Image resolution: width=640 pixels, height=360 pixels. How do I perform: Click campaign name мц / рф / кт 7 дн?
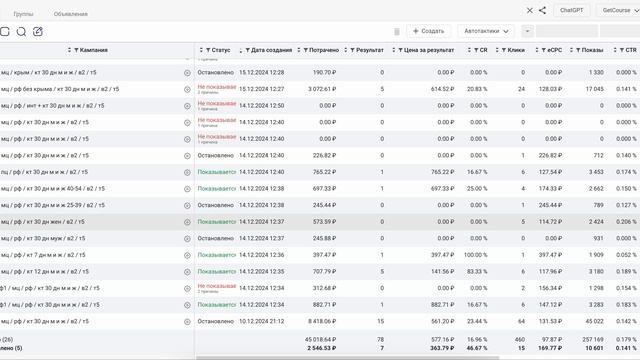point(43,255)
